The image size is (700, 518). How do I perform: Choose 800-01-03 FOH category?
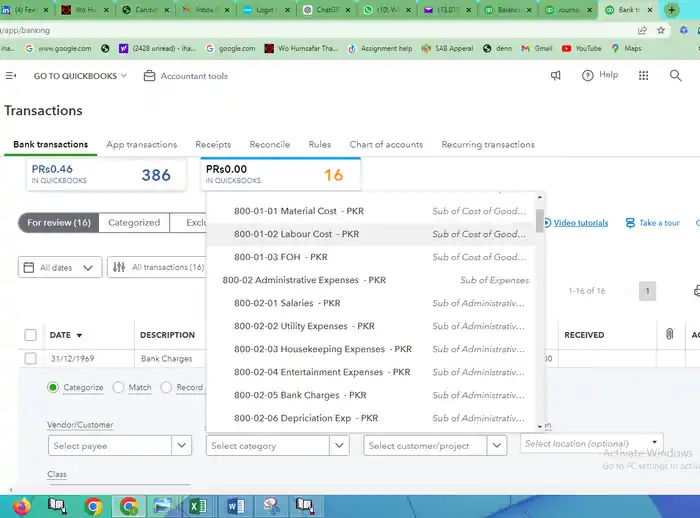(371, 257)
